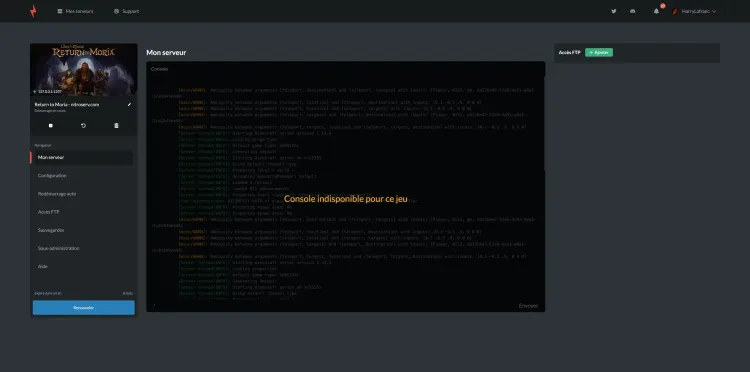Open the Discord link icon

point(632,11)
